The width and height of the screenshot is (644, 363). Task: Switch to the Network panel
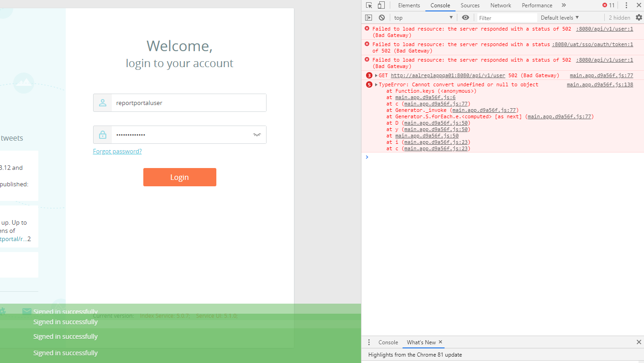tap(501, 5)
